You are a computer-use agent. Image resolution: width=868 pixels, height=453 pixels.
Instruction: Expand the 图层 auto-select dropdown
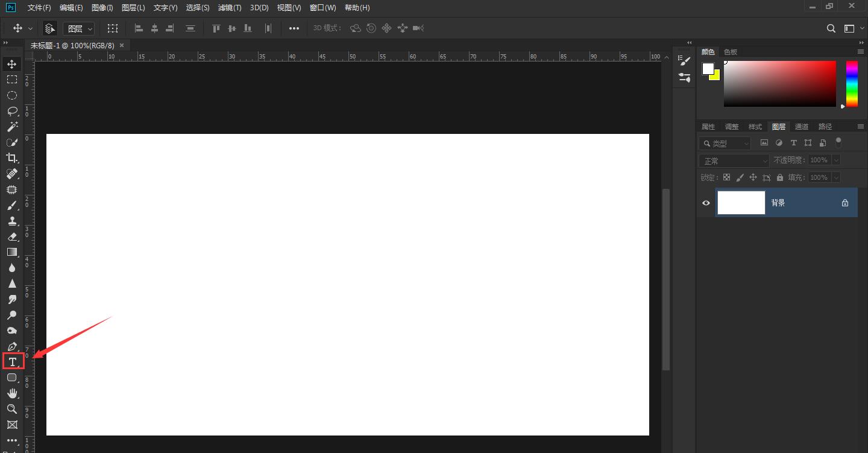click(x=80, y=28)
